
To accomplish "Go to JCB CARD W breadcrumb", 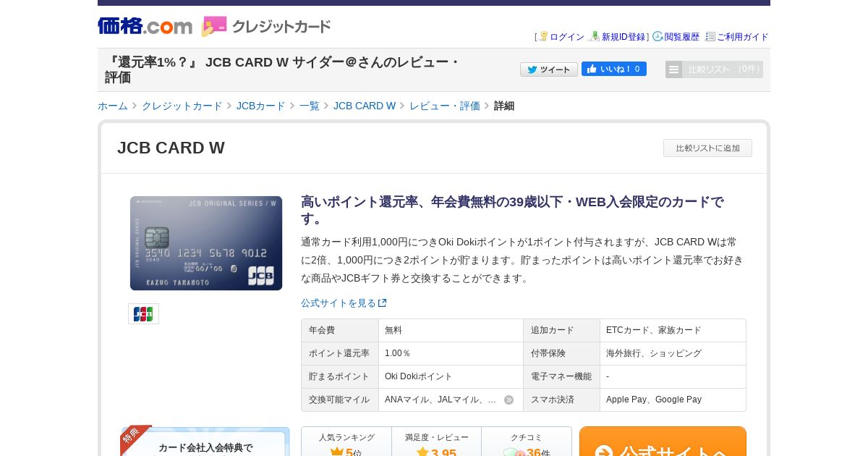I will [365, 106].
